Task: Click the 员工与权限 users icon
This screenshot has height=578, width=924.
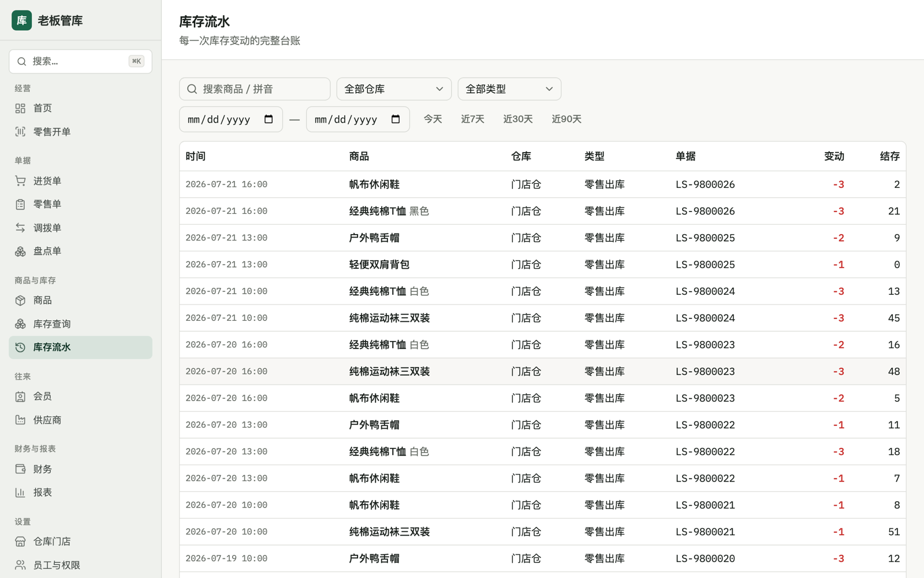Action: pos(20,565)
